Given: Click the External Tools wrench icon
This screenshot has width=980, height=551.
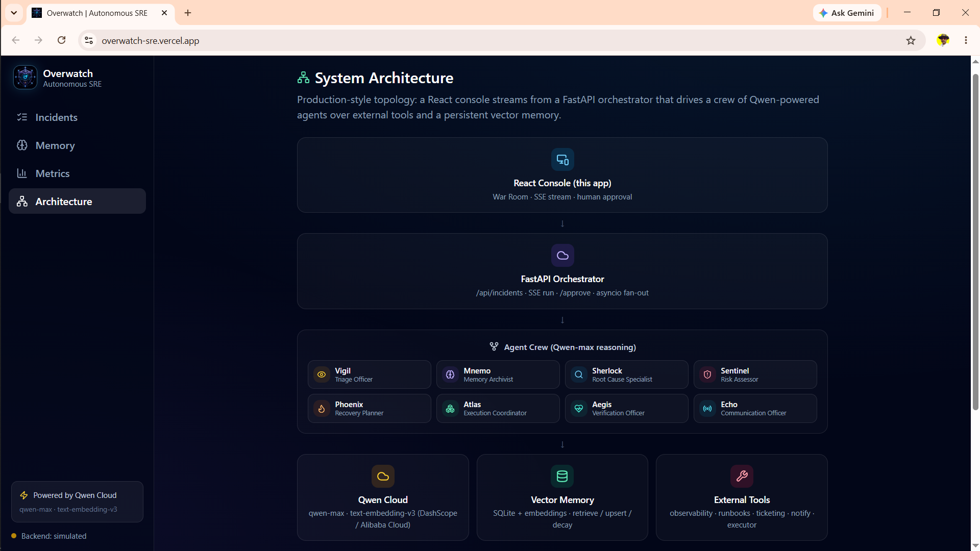Looking at the screenshot, I should pyautogui.click(x=742, y=477).
